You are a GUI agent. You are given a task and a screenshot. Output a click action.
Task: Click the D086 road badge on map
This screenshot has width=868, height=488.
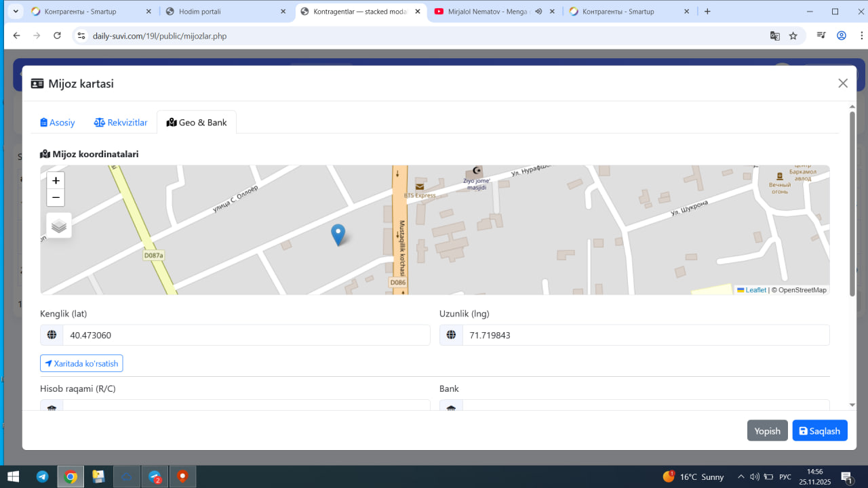(x=398, y=281)
